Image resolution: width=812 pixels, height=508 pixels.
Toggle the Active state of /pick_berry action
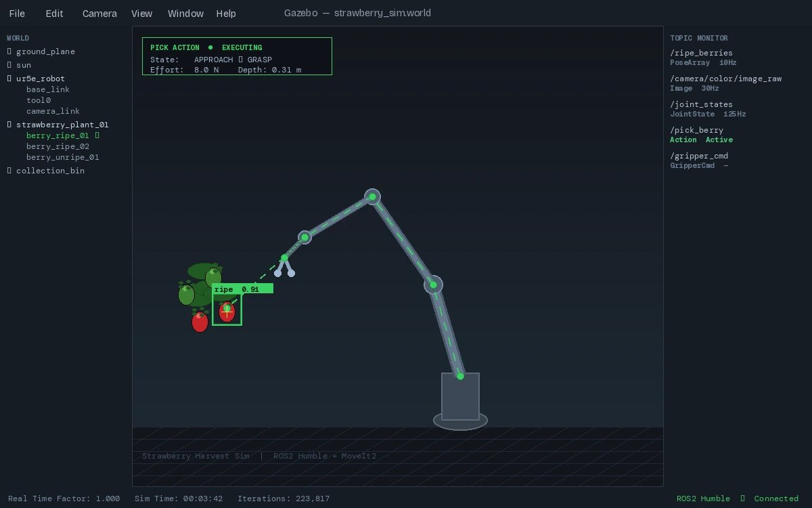719,140
